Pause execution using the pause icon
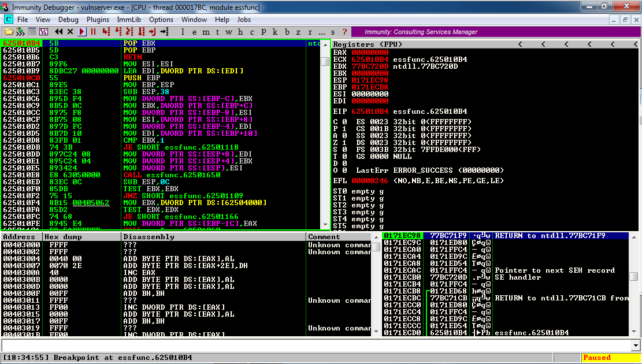The height and width of the screenshot is (364, 642). (x=93, y=32)
